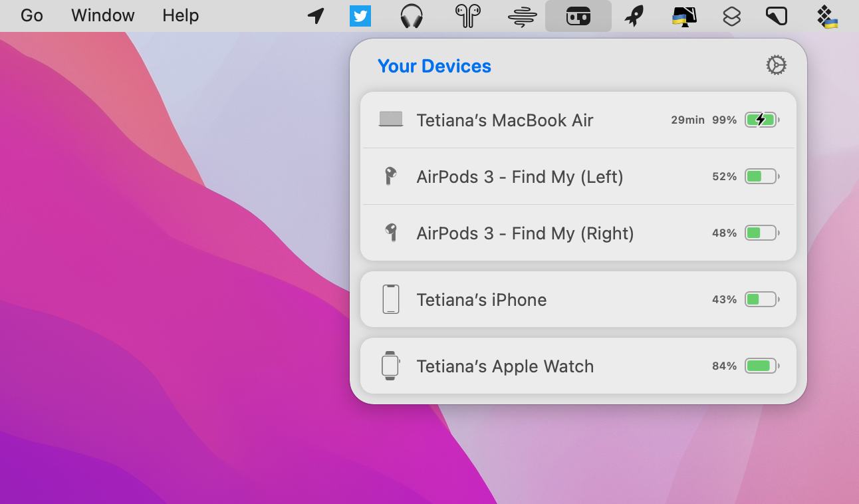Open the Help menu
This screenshot has height=504, width=859.
180,15
